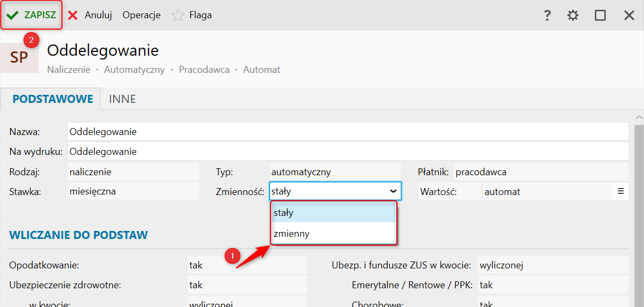Image resolution: width=644 pixels, height=307 pixels.
Task: Click the red Anuluj cancel icon
Action: [73, 15]
